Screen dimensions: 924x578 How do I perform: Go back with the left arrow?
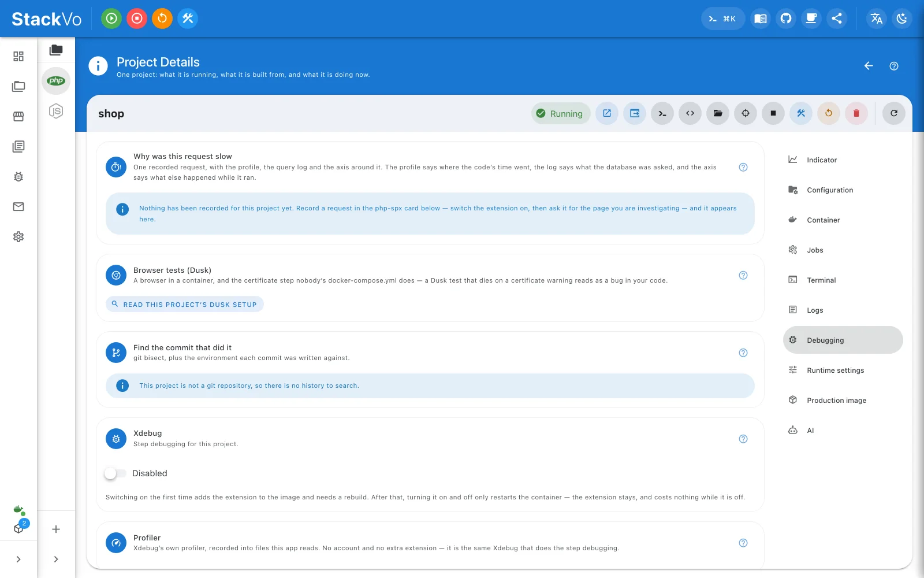point(869,66)
